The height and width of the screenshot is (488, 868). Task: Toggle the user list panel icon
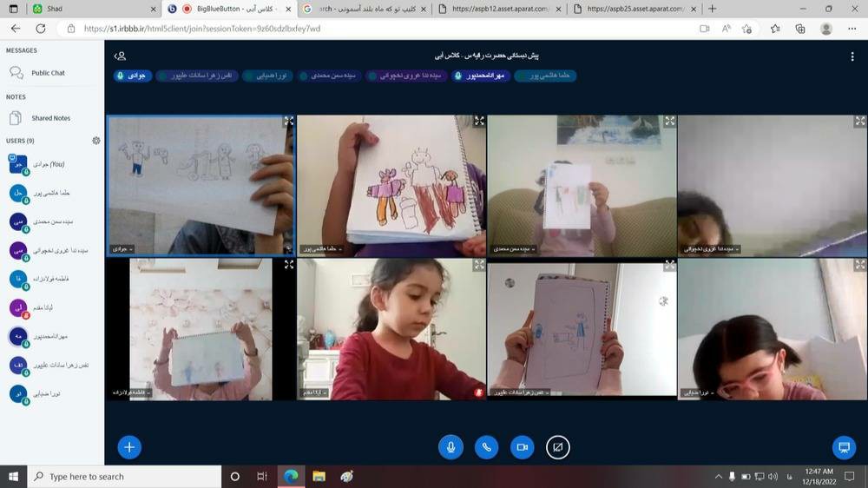(x=121, y=56)
